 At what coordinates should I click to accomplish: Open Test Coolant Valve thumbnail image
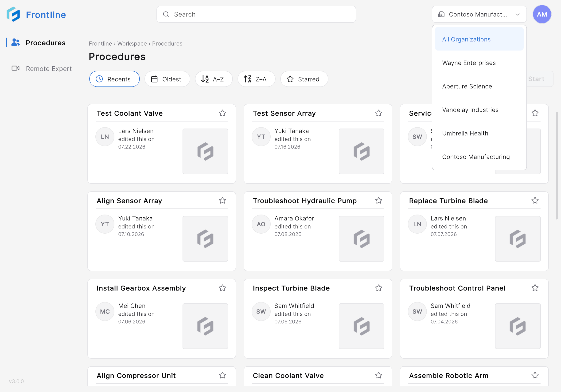[205, 151]
